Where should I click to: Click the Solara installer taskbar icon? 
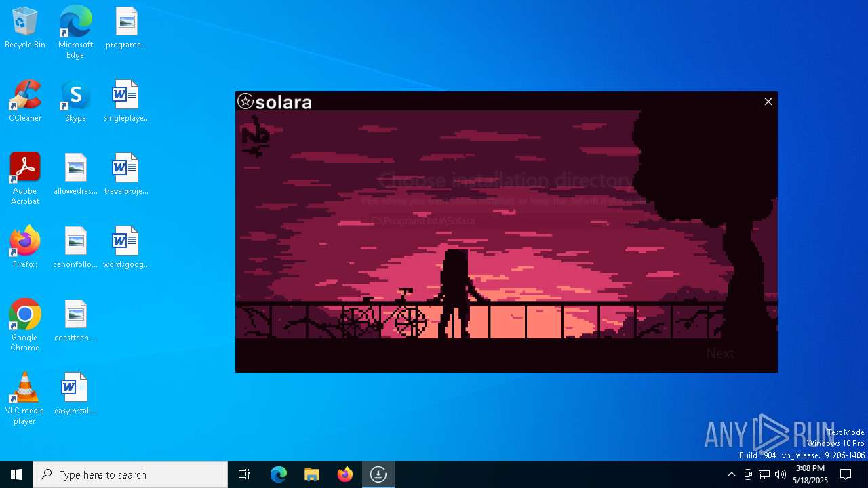[x=378, y=474]
